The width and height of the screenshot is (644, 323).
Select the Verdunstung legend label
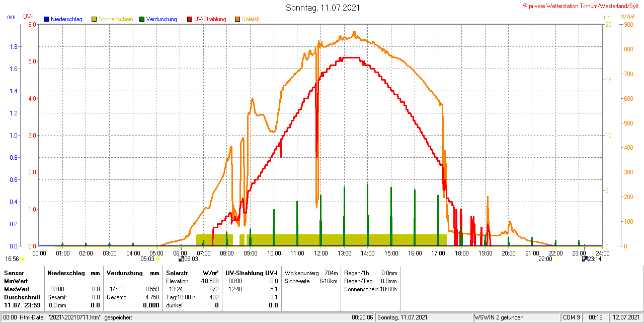pos(162,19)
